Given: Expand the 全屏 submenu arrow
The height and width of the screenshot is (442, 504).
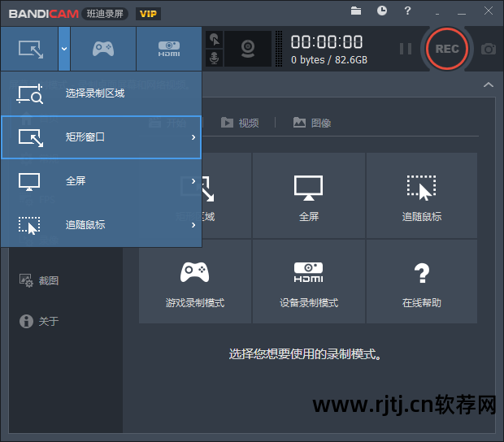Looking at the screenshot, I should coord(193,181).
